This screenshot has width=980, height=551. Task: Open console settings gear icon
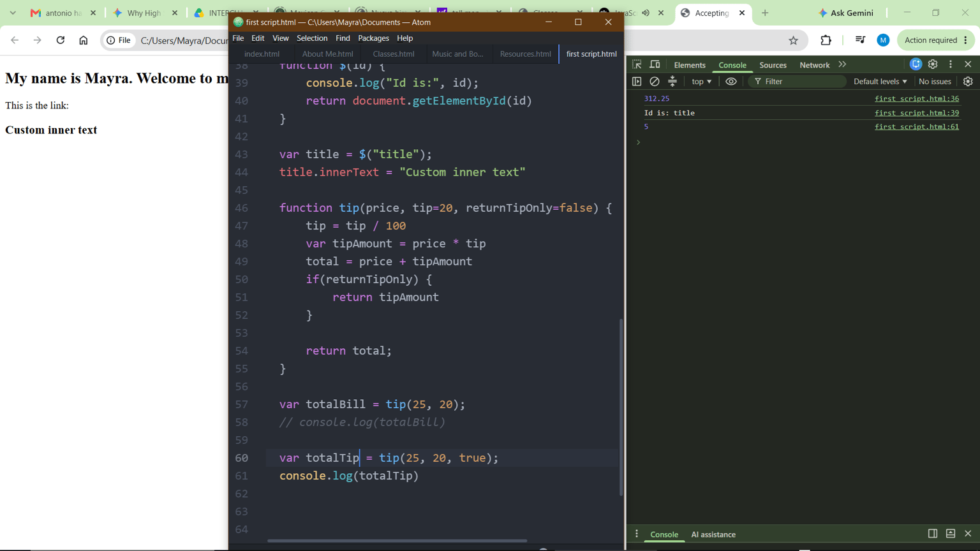point(968,82)
